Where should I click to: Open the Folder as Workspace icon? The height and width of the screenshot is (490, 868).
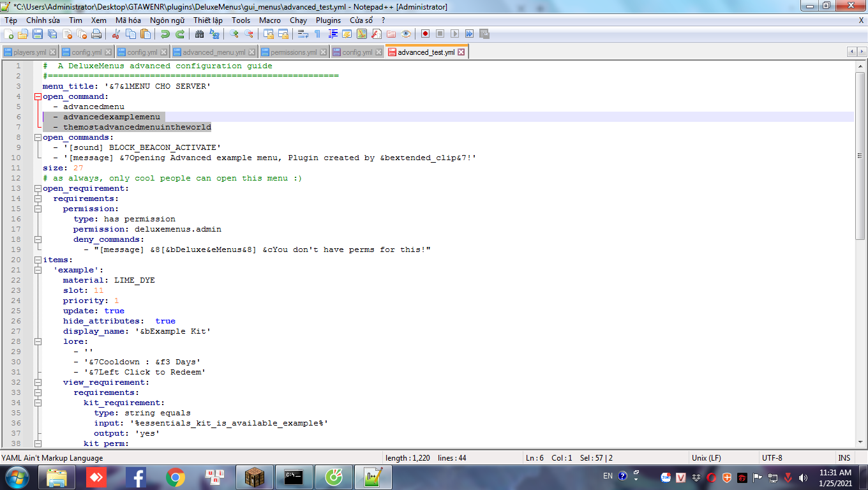tap(391, 34)
